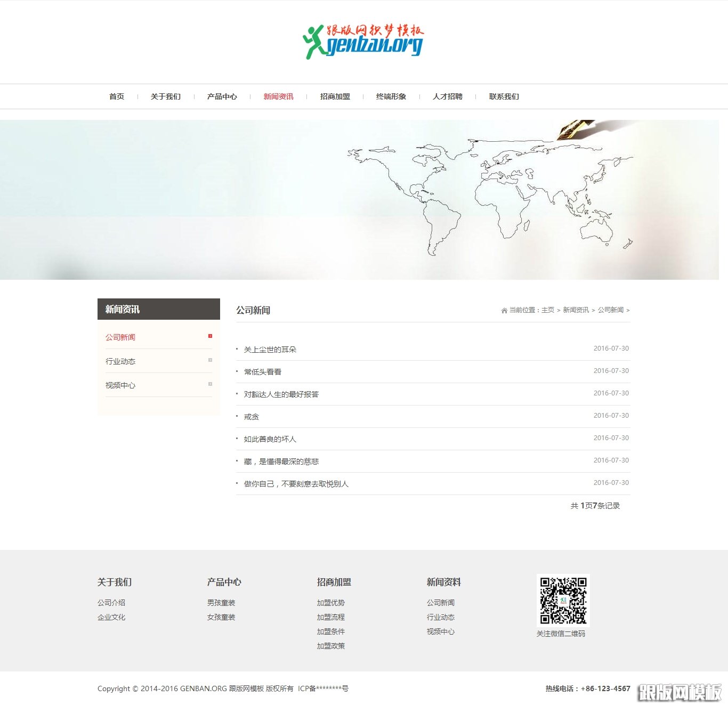Click the bullet icon before 关上尘世的耳朵

237,349
